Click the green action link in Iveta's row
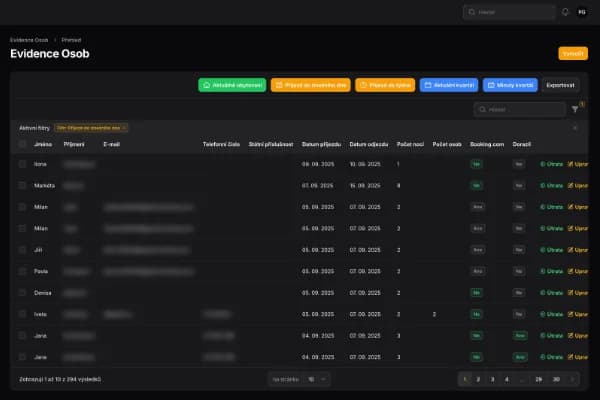This screenshot has width=600, height=400. pos(551,314)
